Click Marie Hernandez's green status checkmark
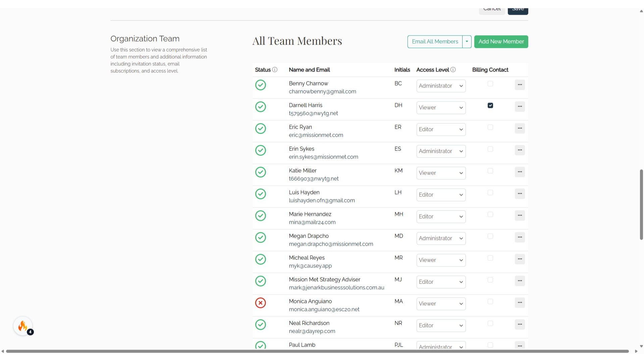Viewport: 644px width, 362px height. point(261,216)
